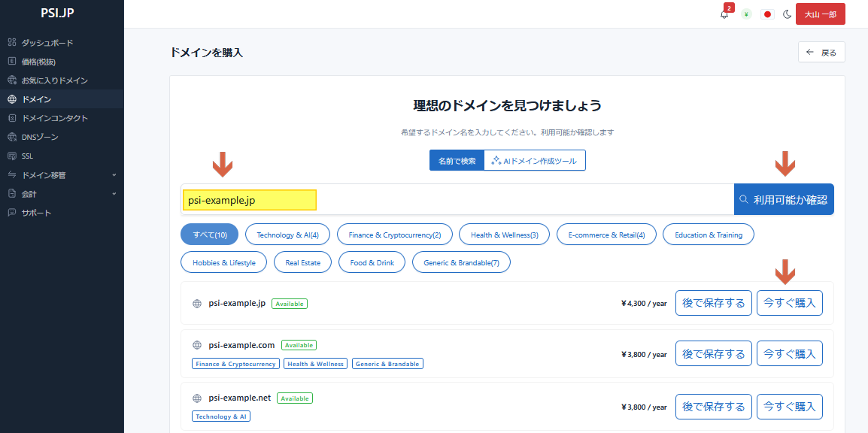Expand the 会計 sidebar menu
Screen dimensions: 868x433
62,194
